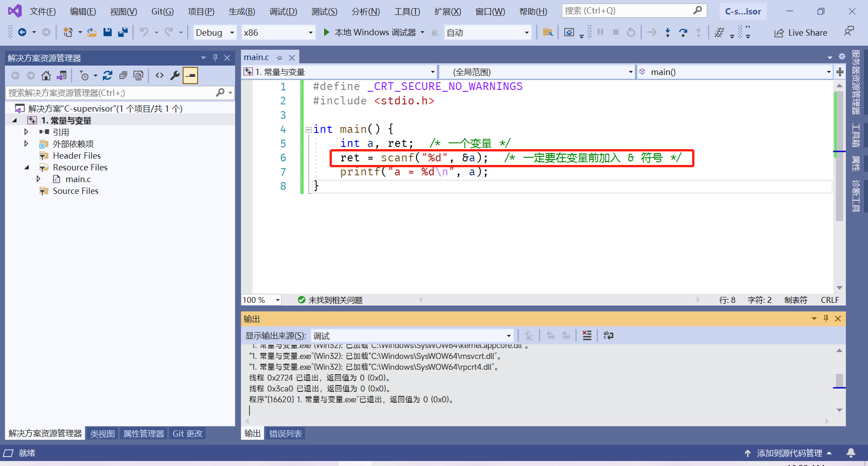
Task: Switch to the 错误列表 tab
Action: tap(285, 433)
